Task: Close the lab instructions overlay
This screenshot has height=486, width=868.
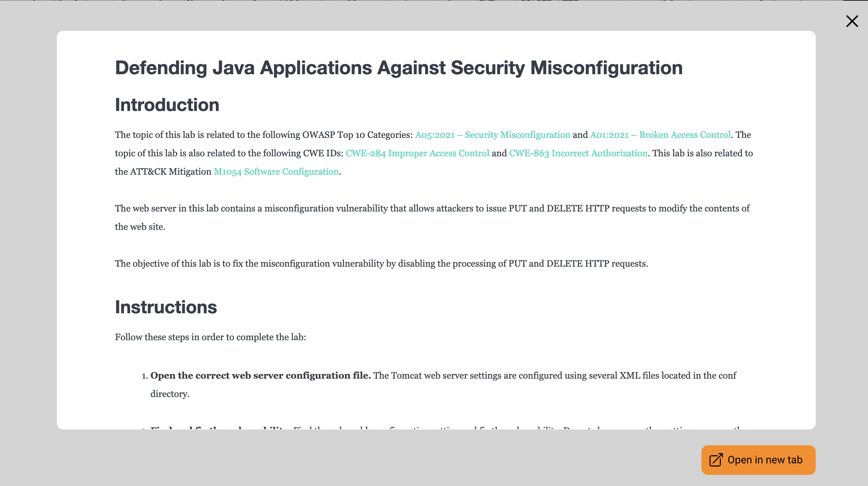Action: pos(852,21)
